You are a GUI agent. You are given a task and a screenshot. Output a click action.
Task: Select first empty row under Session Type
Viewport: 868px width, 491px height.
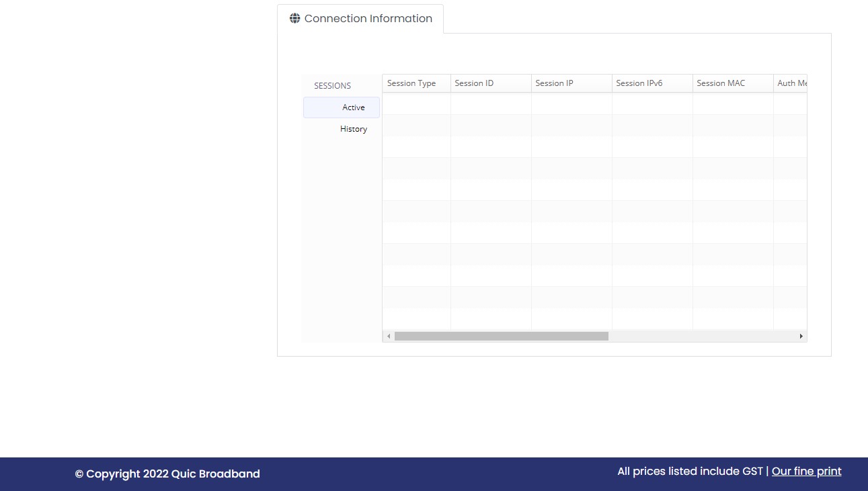tap(416, 103)
